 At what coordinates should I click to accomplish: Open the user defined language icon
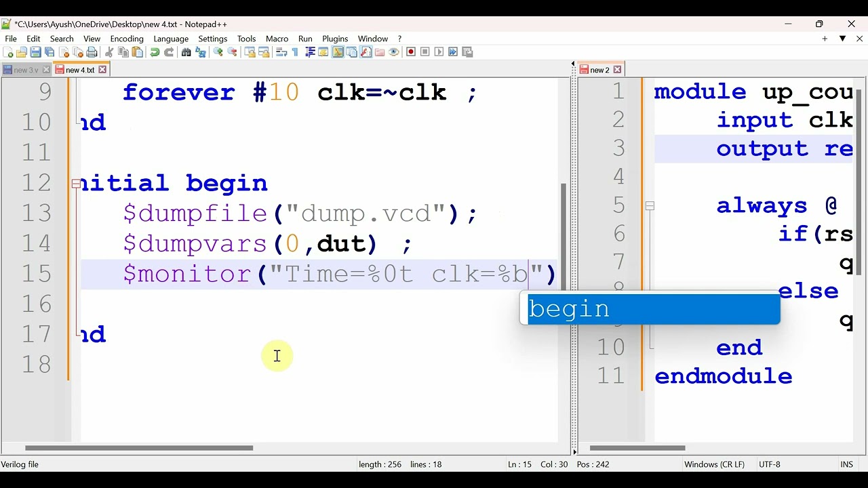click(x=323, y=52)
